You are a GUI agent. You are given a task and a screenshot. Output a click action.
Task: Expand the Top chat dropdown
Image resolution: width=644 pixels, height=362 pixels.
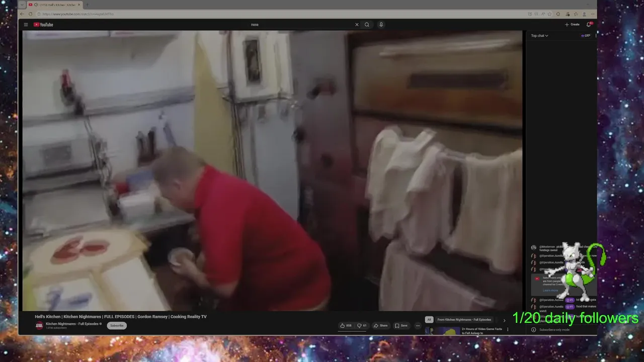tap(539, 36)
